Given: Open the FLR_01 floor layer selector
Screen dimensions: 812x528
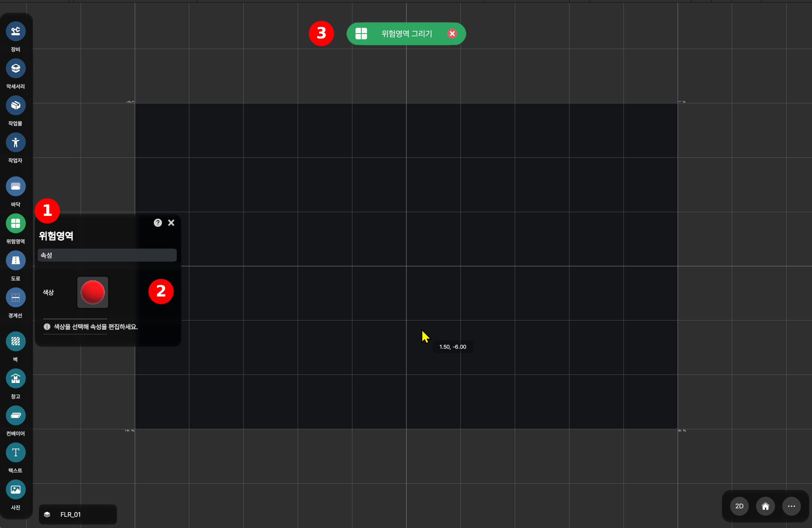Looking at the screenshot, I should (x=77, y=515).
